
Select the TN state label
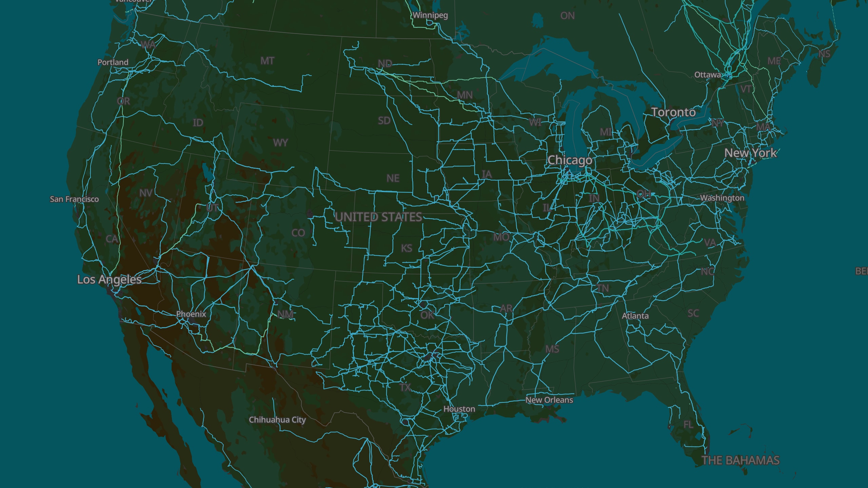pos(603,288)
